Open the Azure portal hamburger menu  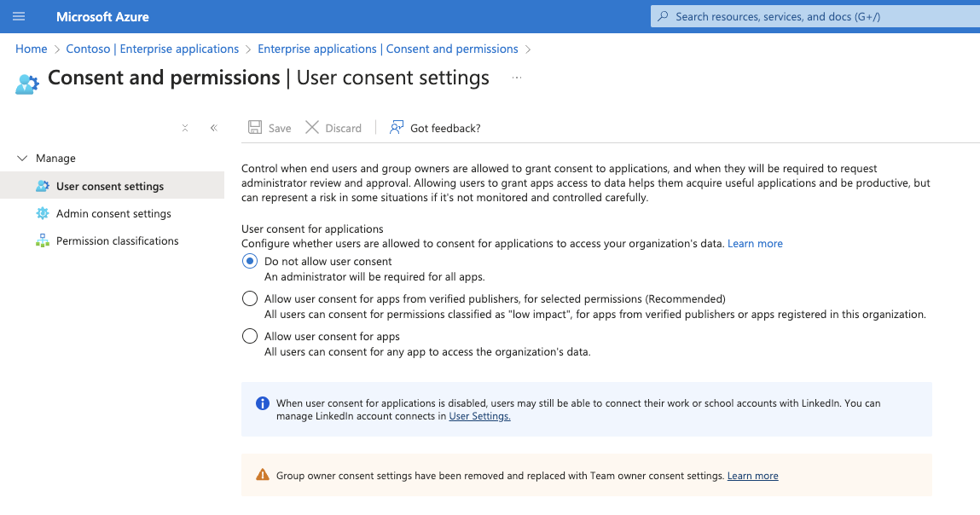click(x=19, y=16)
